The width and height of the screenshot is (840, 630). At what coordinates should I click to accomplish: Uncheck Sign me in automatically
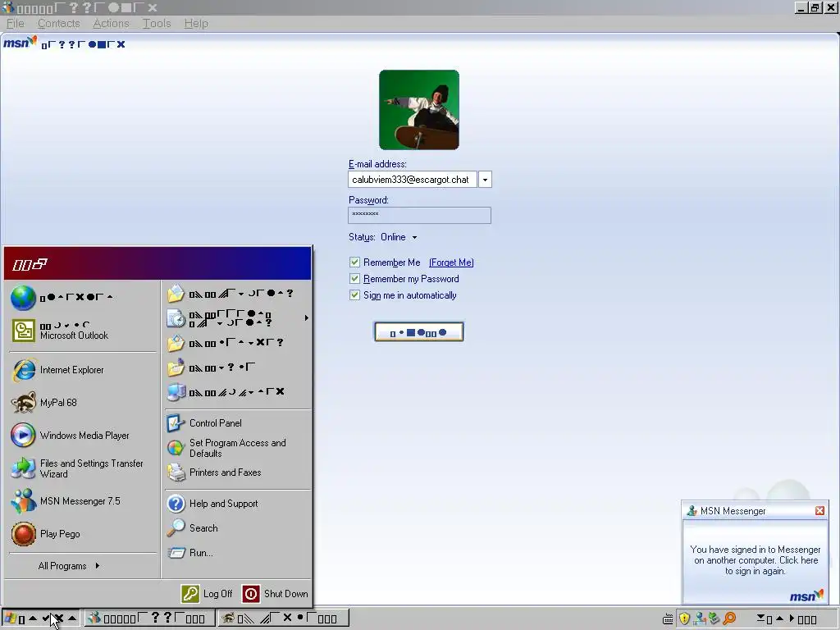[354, 295]
